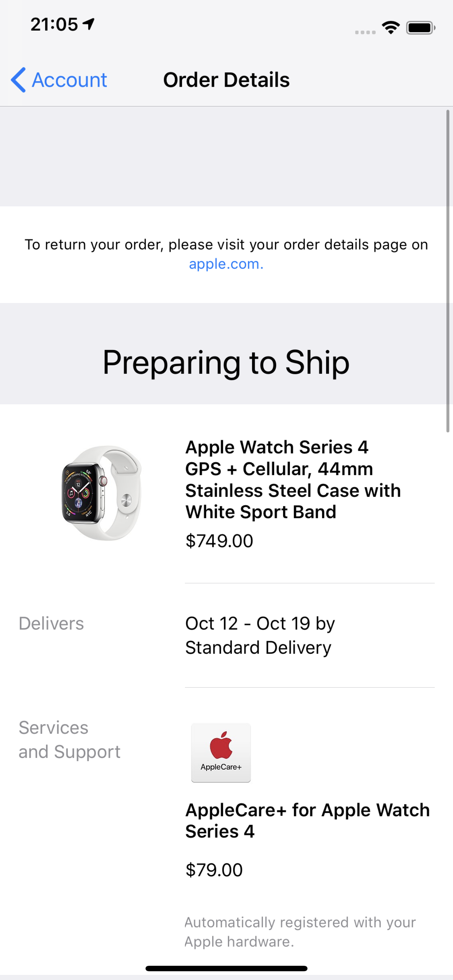
Task: Tap the $79.00 AppleCare price
Action: 214,870
